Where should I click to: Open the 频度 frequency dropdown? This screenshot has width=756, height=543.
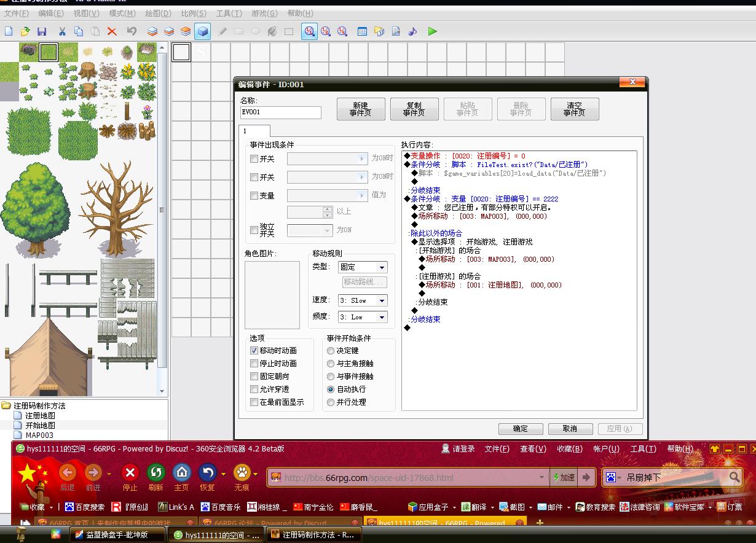click(x=382, y=317)
